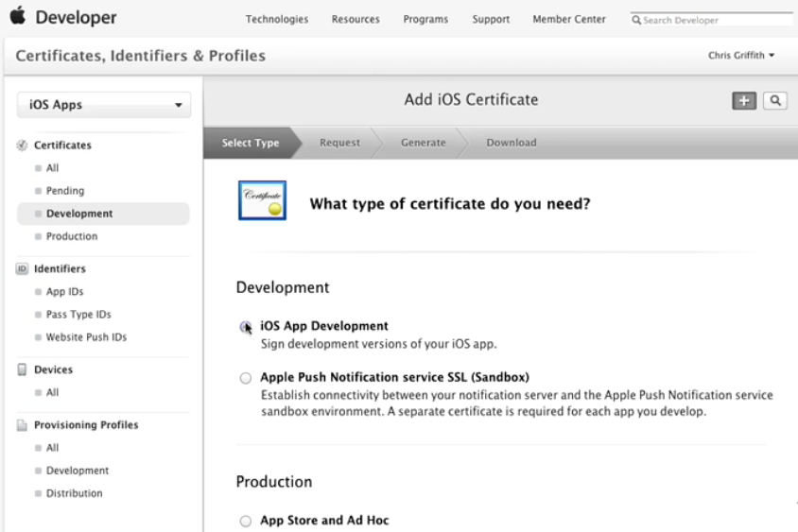Click the App Store and Ad Hoc label
Viewport: 798px width, 532px height.
[324, 521]
